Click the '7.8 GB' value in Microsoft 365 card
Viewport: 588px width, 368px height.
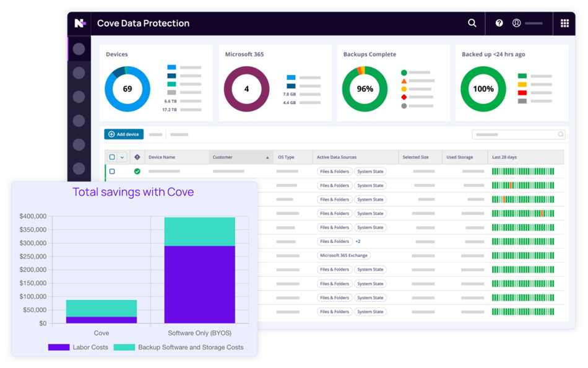(289, 94)
